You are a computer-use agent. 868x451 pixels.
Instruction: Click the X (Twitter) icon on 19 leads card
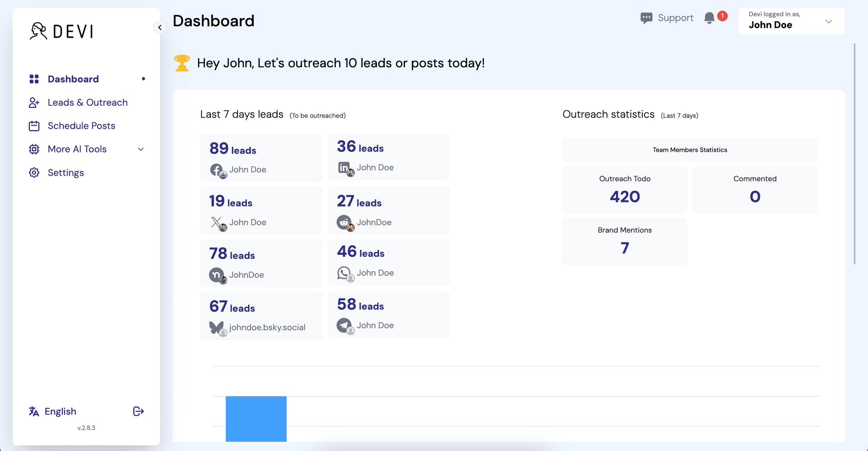pyautogui.click(x=217, y=222)
